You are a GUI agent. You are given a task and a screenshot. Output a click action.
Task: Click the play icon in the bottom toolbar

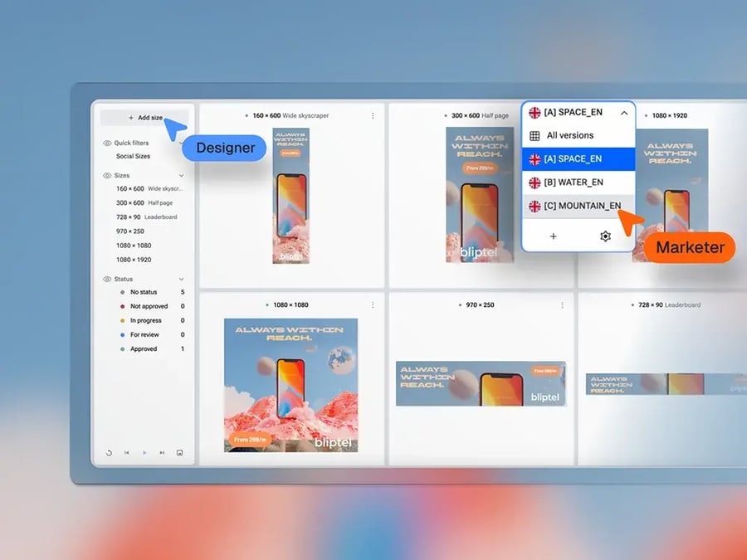pos(144,453)
